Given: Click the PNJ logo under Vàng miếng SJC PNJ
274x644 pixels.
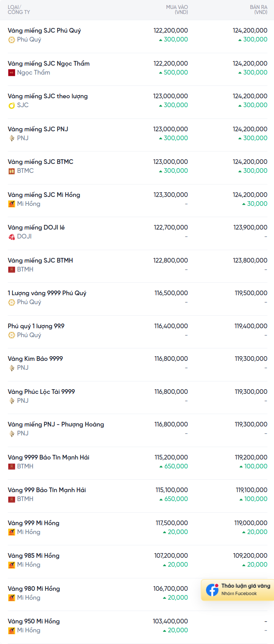Looking at the screenshot, I should coord(12,138).
